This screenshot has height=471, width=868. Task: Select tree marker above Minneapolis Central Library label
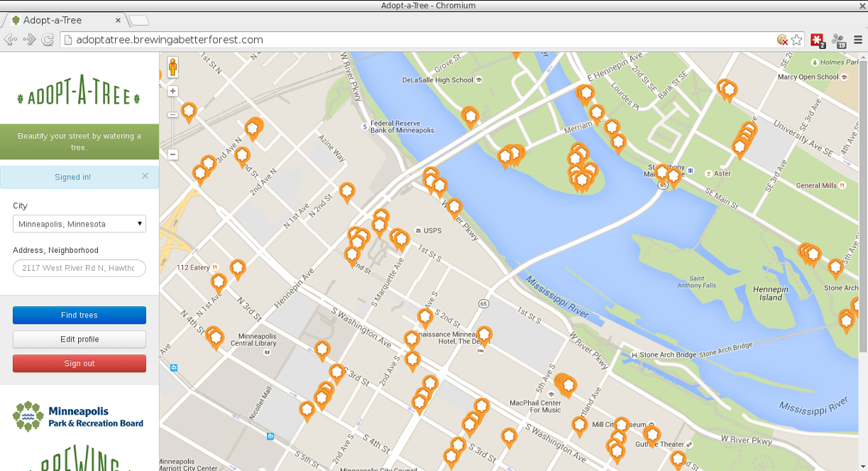coord(214,338)
